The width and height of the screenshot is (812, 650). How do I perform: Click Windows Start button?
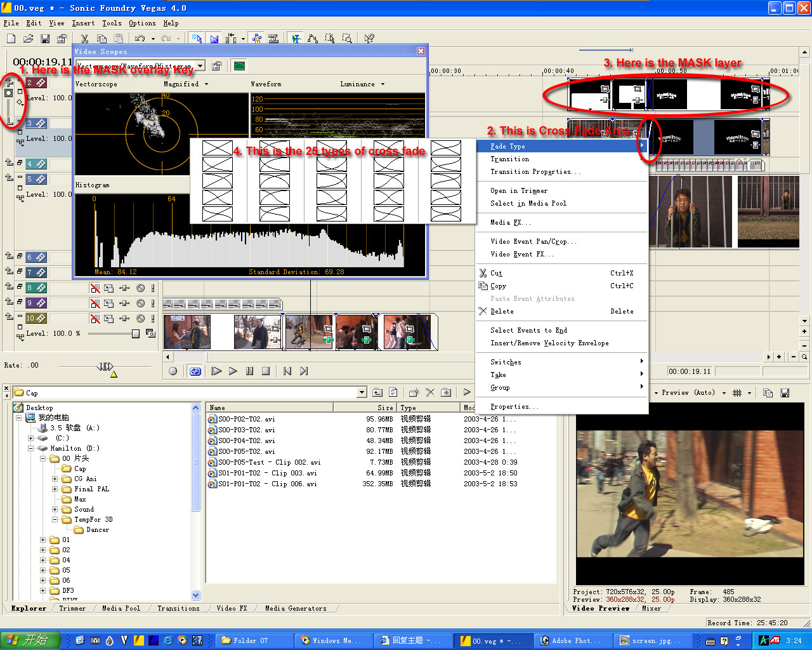(30, 640)
